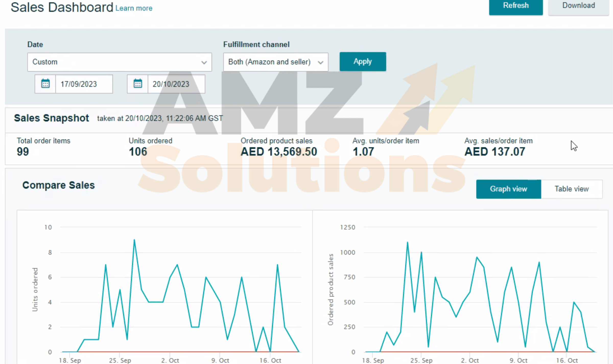The height and width of the screenshot is (364, 613).
Task: Follow the Learn more link
Action: click(x=134, y=8)
